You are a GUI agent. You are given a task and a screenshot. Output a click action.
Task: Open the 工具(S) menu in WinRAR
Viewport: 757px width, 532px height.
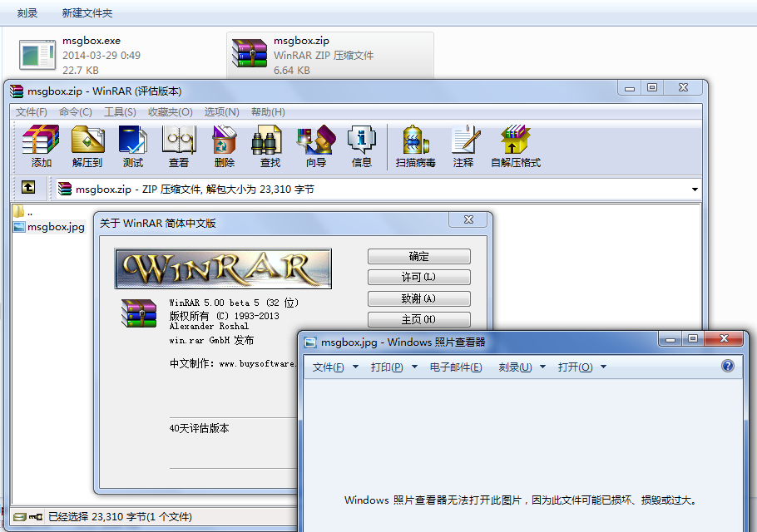121,112
